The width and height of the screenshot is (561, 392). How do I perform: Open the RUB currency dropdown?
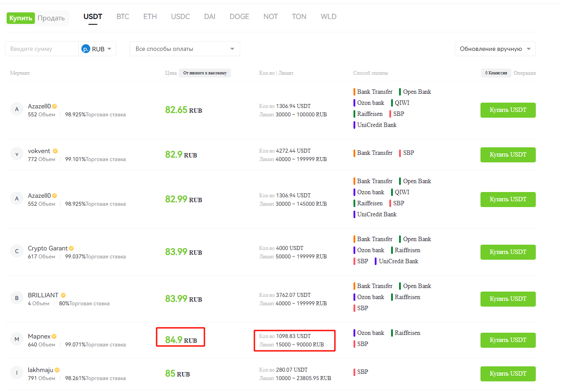pyautogui.click(x=98, y=49)
